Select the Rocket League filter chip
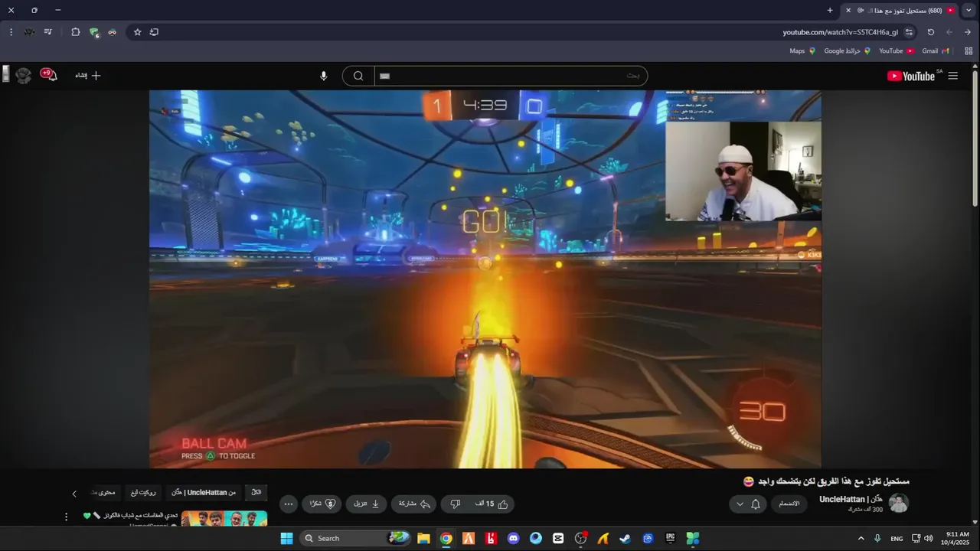Viewport: 980px width, 551px height. point(143,492)
